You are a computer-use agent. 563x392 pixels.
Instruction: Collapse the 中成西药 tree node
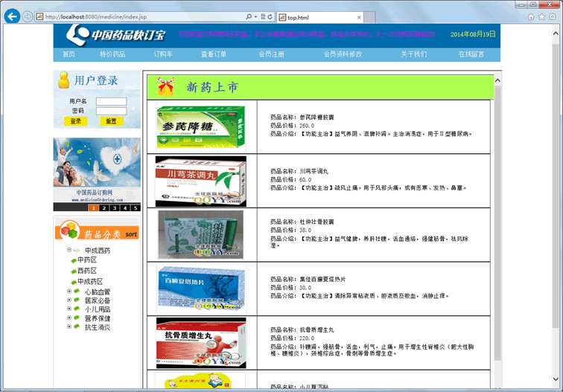coord(69,250)
